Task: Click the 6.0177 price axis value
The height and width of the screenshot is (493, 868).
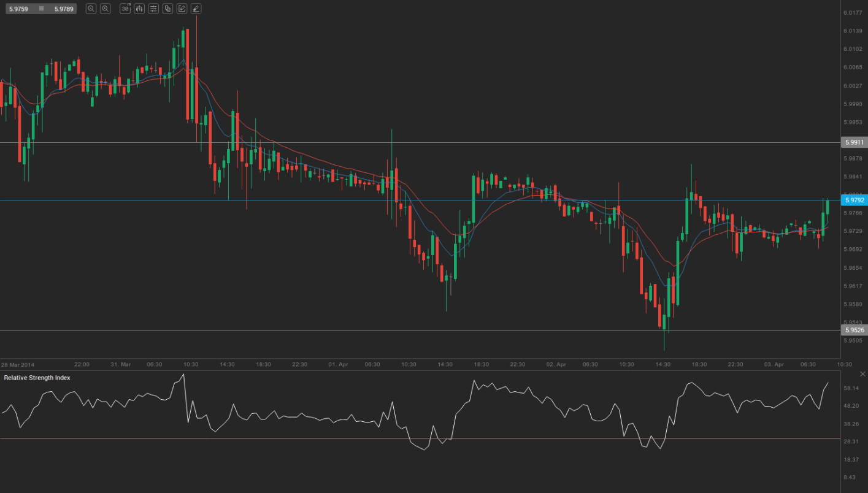Action: click(853, 12)
